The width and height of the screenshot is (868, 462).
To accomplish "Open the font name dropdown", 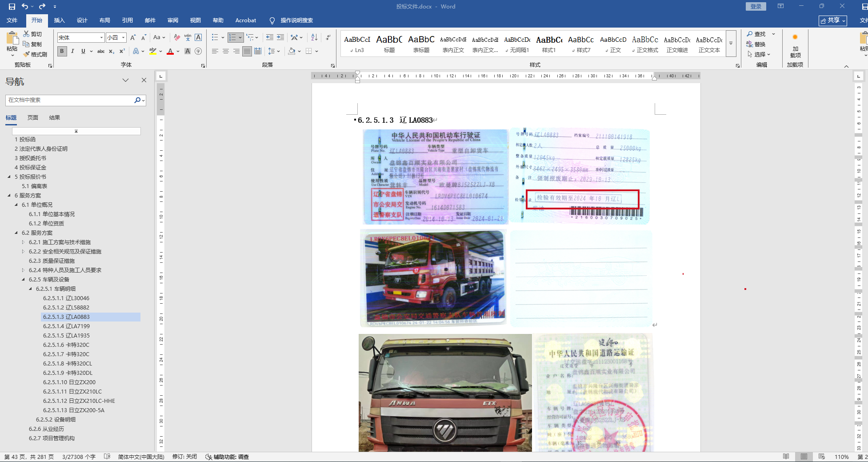I will click(x=101, y=38).
